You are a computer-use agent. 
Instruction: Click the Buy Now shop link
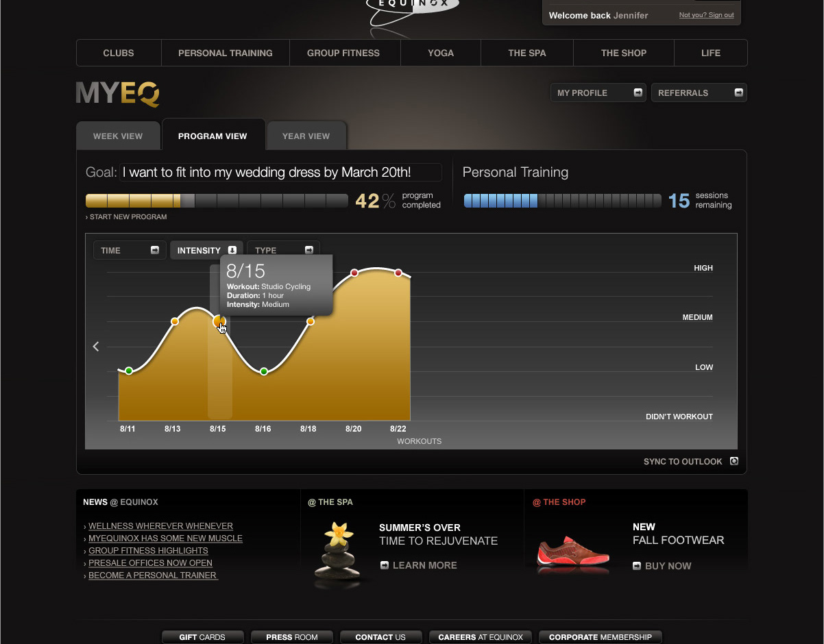point(668,566)
